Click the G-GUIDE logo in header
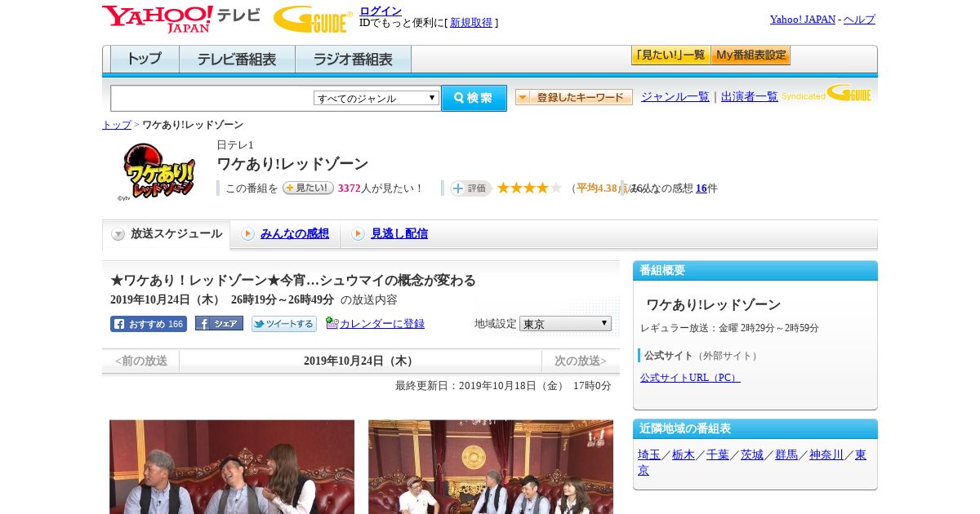Screen dimensions: 980x514 (x=313, y=19)
